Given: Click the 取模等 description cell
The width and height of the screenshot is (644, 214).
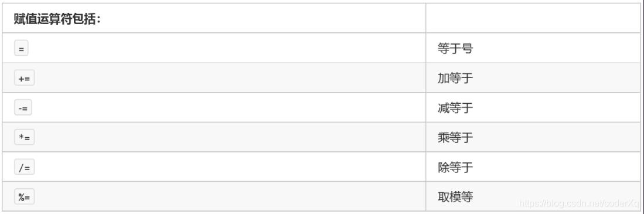Looking at the screenshot, I should coord(533,196).
